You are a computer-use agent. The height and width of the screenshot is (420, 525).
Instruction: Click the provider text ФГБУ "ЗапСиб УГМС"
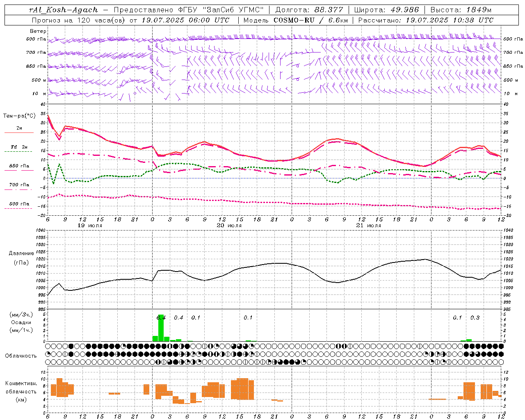(221, 10)
